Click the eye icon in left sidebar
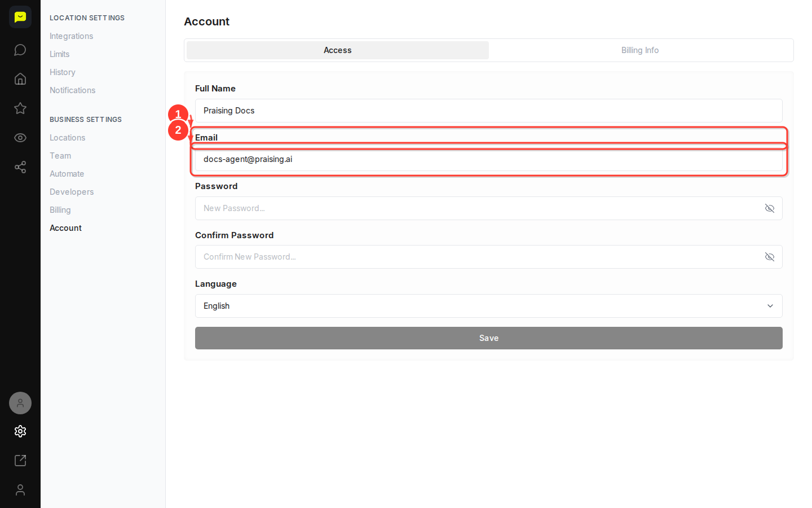Viewport: 812px width, 508px height. 20,138
